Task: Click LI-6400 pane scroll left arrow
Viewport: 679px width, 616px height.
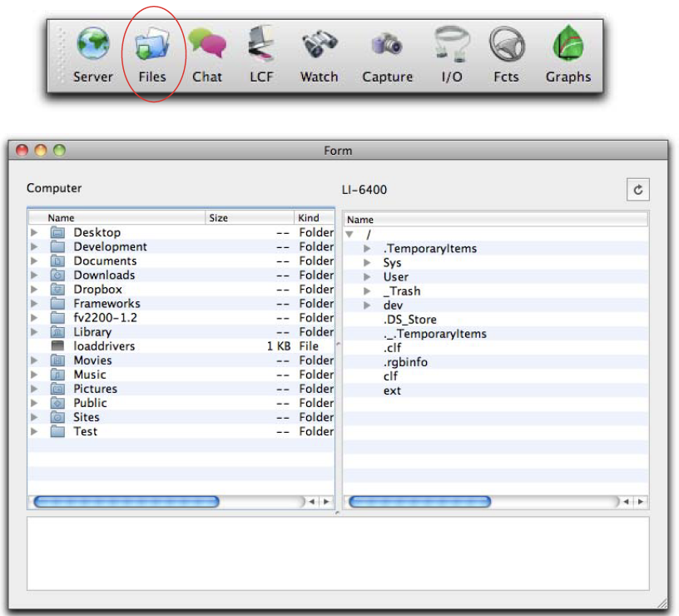Action: (x=626, y=502)
